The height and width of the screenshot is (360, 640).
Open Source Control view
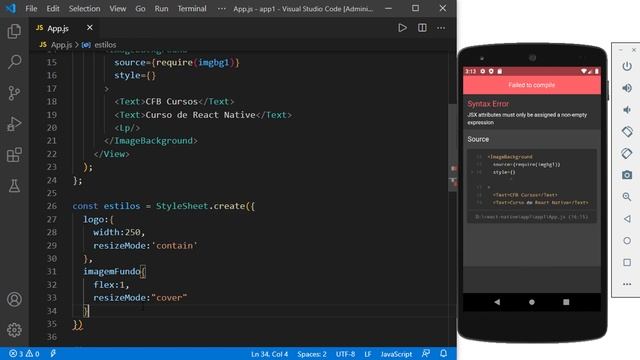[14, 93]
